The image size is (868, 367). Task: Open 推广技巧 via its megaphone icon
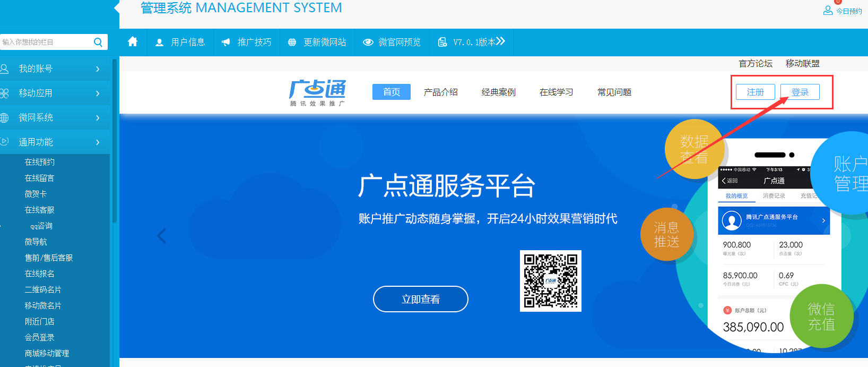[226, 42]
